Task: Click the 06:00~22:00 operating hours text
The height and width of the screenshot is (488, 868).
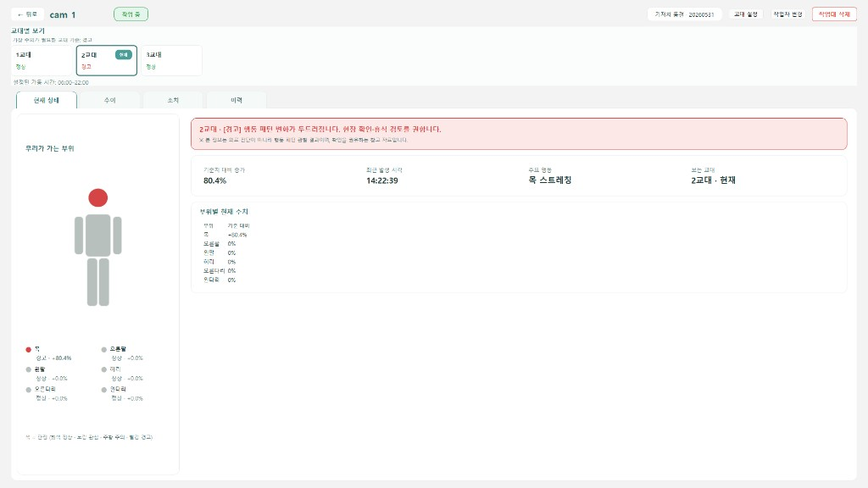Action: pyautogui.click(x=73, y=82)
